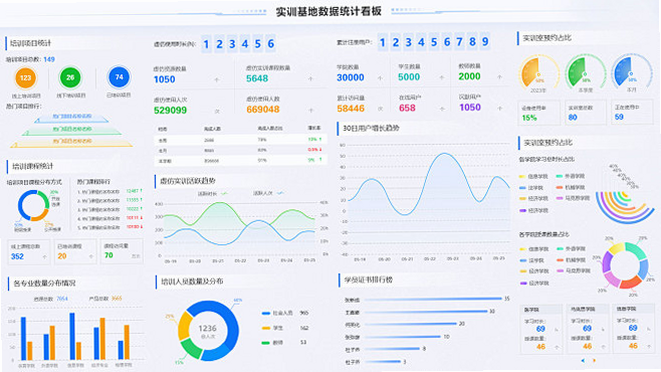Screen dimensions: 661x372
Task: Click the card showing value 59
Action: 632,113
